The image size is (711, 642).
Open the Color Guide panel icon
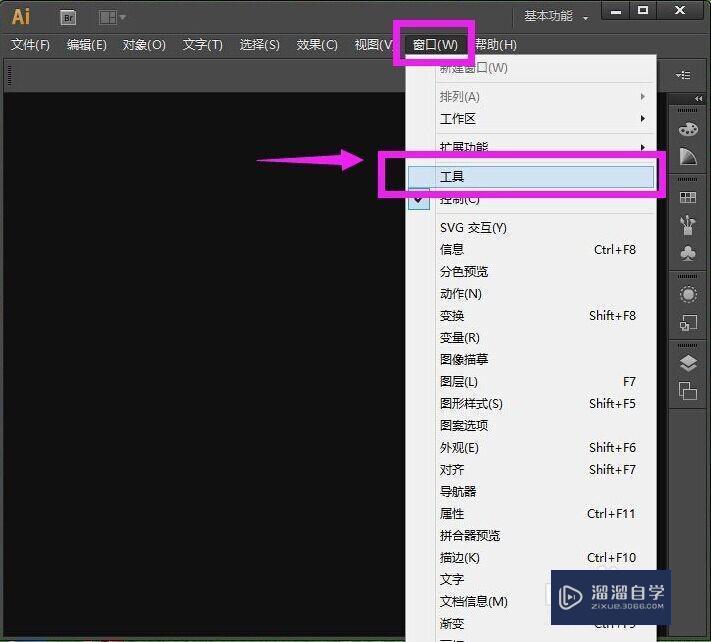688,156
